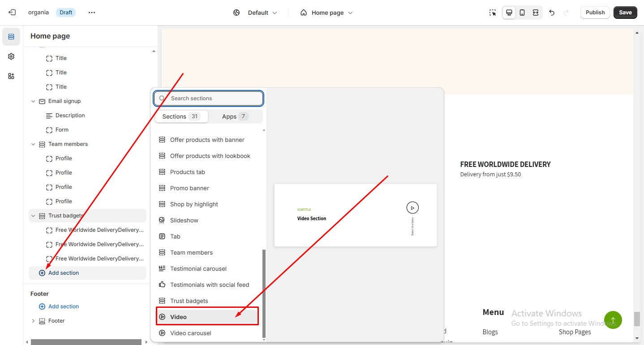The image size is (644, 345).
Task: Open the three-dot more actions menu
Action: (92, 13)
